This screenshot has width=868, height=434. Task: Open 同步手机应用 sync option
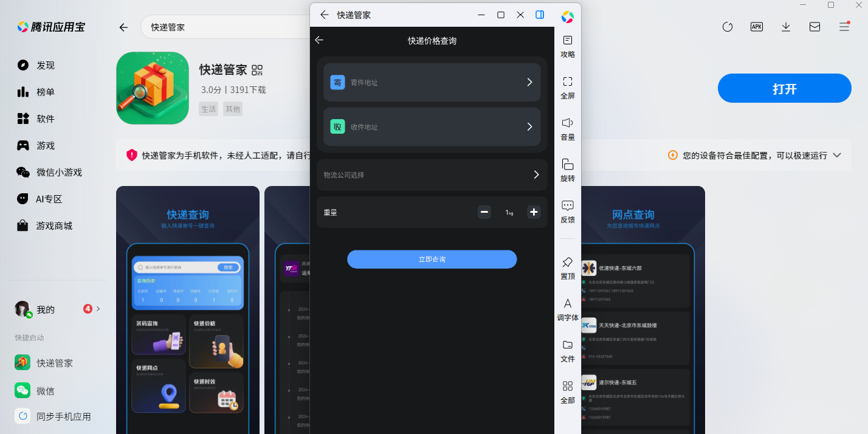tap(53, 416)
